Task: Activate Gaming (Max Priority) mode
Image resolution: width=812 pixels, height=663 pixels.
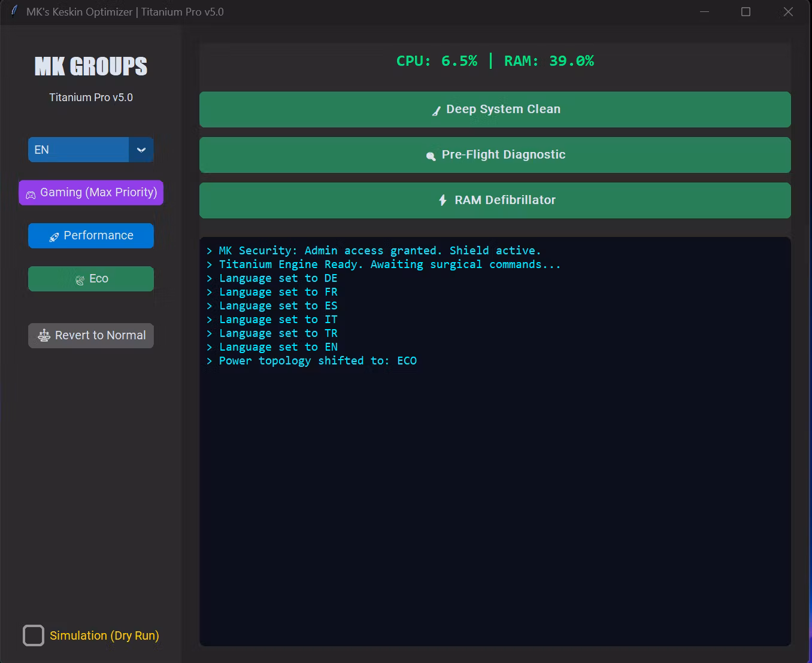Action: point(91,193)
